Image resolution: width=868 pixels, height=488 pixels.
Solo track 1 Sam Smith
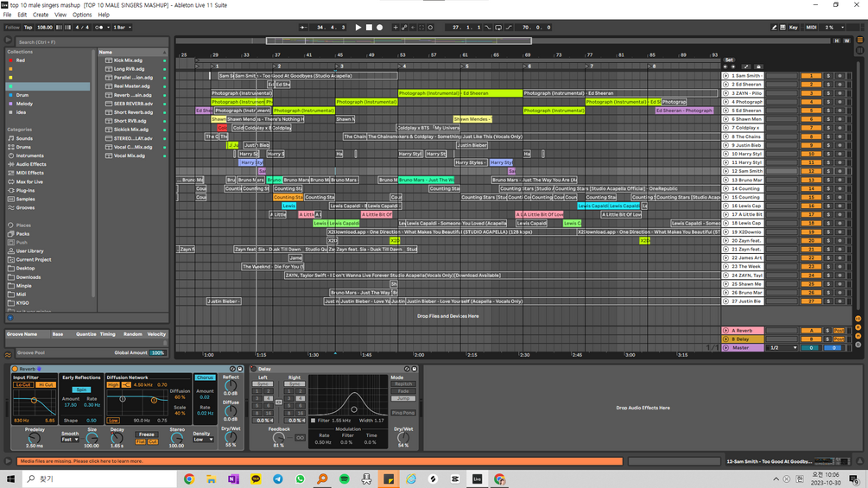coord(828,76)
